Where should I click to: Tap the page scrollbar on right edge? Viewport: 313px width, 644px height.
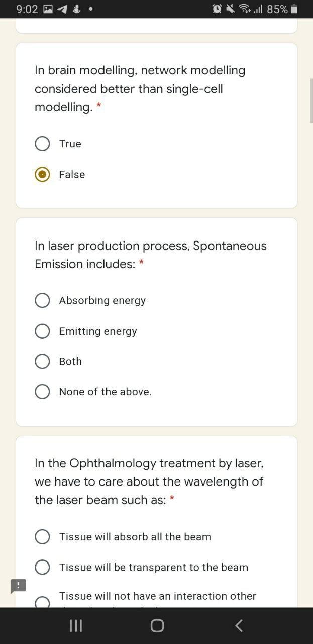[311, 101]
